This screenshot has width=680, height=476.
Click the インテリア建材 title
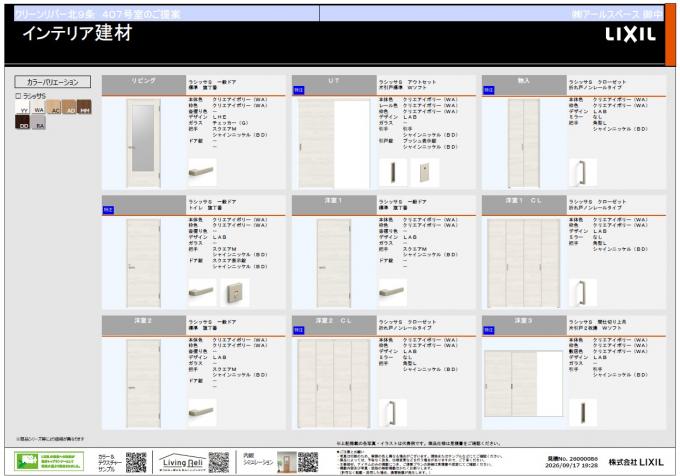point(77,33)
